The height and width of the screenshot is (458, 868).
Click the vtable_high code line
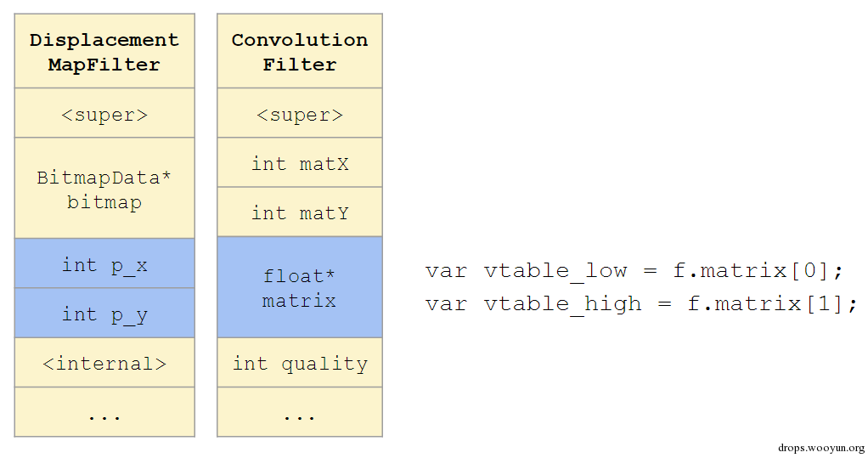pyautogui.click(x=641, y=304)
